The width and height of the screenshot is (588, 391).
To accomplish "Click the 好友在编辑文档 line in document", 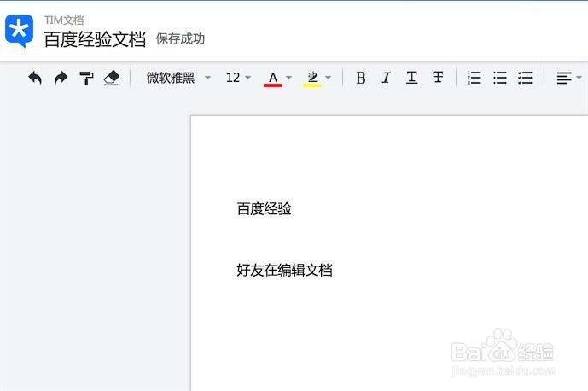I will (284, 270).
